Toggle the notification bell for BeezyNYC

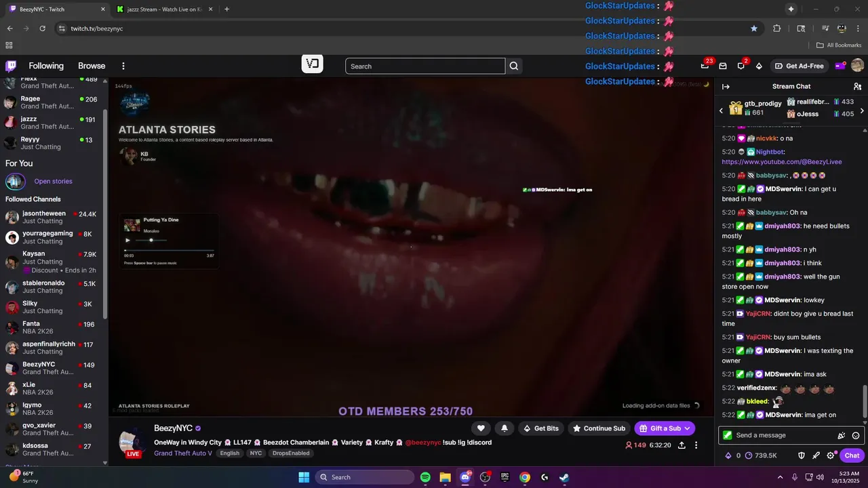coord(505,428)
